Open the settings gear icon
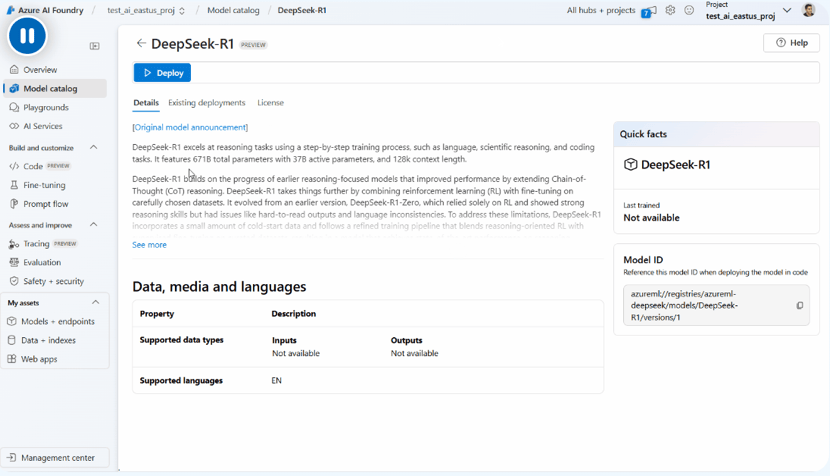830x476 pixels. (670, 11)
